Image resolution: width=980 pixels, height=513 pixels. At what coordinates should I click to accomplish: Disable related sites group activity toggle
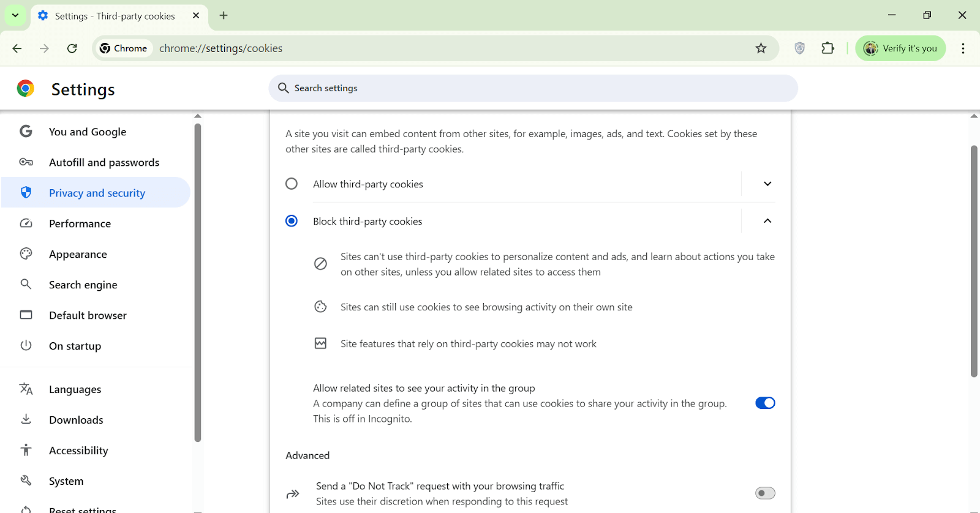pyautogui.click(x=765, y=403)
